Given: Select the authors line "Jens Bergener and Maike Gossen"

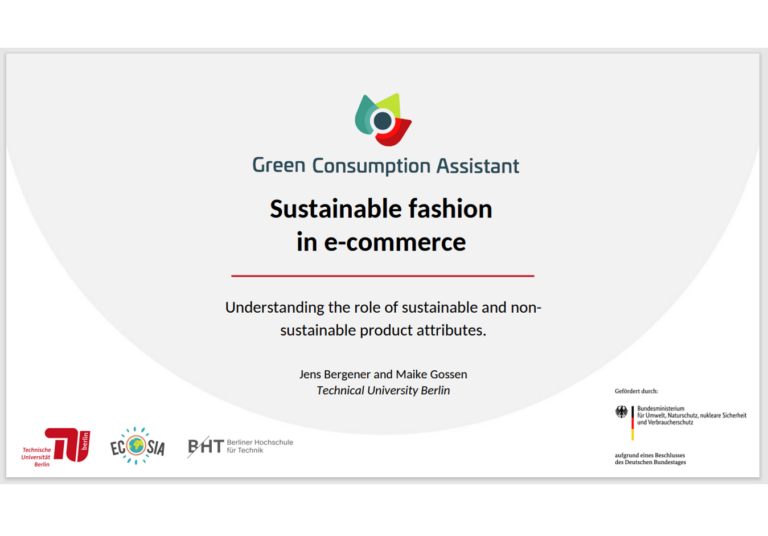Looking at the screenshot, I should [383, 374].
